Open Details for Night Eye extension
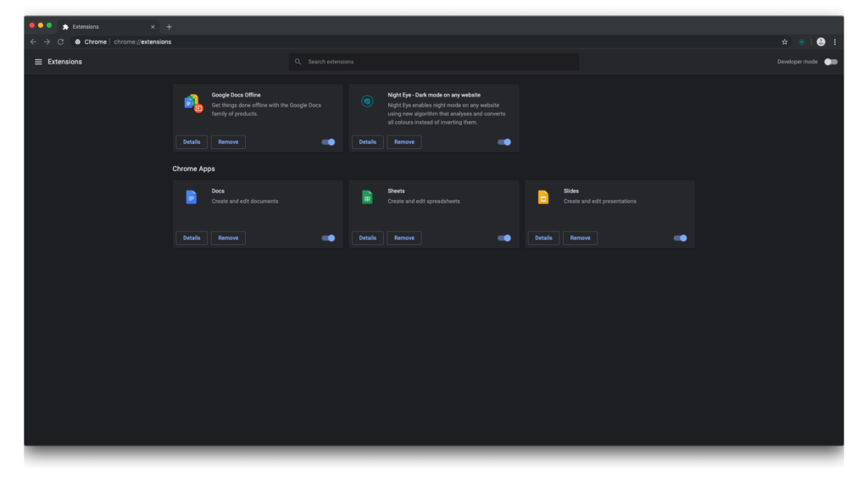 click(368, 142)
